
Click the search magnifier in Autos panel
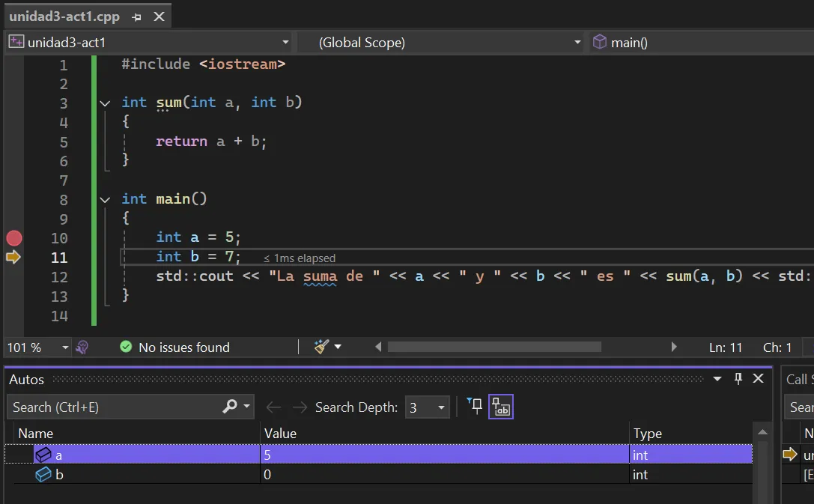[231, 407]
